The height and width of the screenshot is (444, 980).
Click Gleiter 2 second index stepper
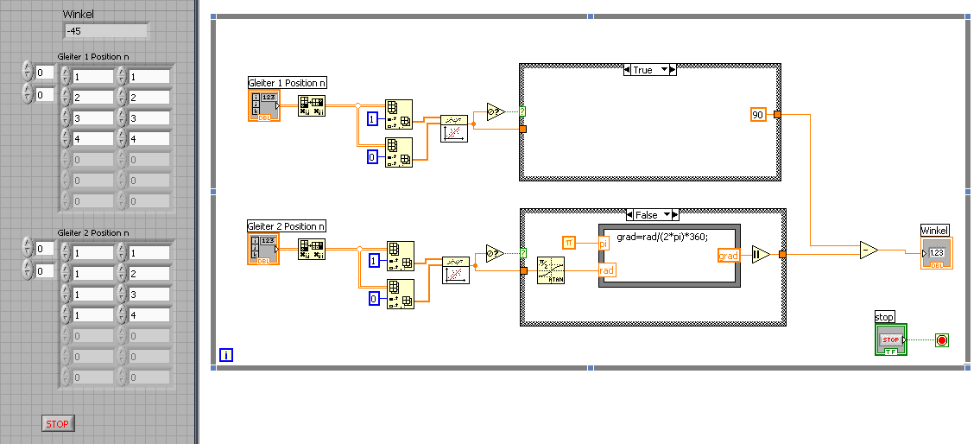point(27,270)
